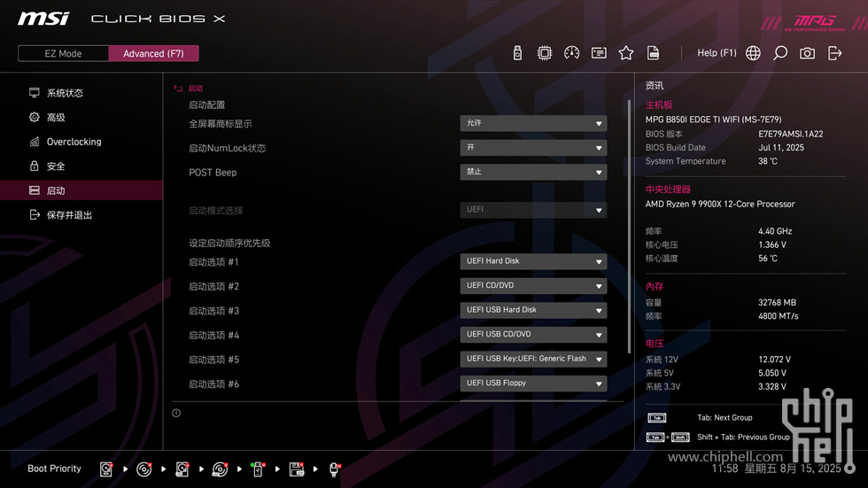Viewport: 868px width, 488px height.
Task: Click BIOS version value 'E7E79AMSI.1A22'
Action: pos(790,134)
